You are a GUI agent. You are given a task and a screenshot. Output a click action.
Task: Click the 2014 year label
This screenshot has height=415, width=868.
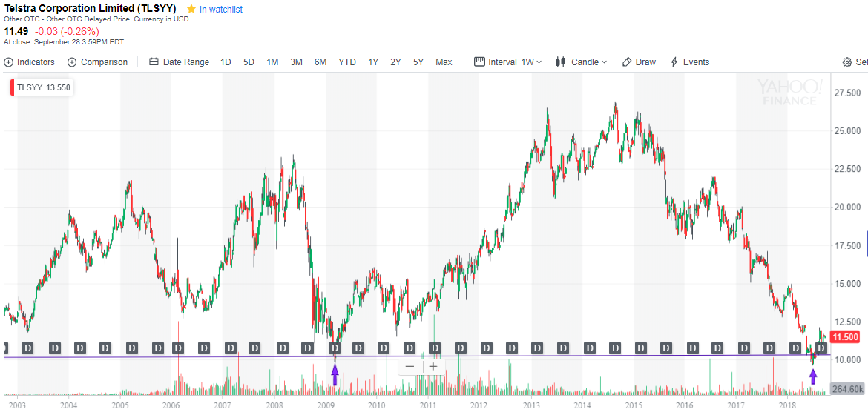pyautogui.click(x=582, y=405)
